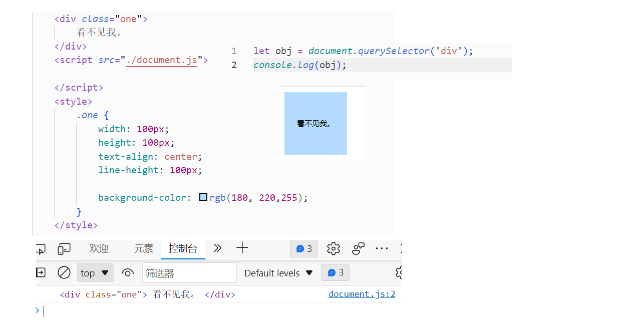The image size is (644, 325).
Task: Toggle device emulation mode
Action: [64, 248]
